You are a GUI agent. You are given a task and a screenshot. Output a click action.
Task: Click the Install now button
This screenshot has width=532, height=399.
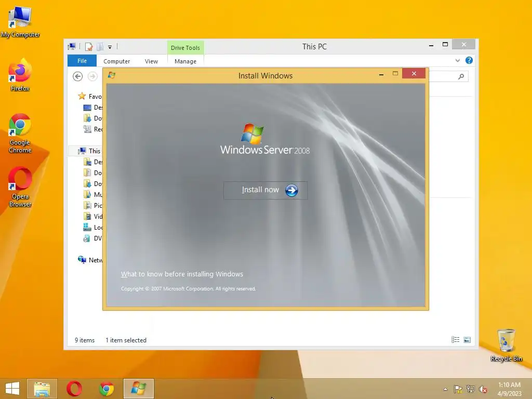pyautogui.click(x=265, y=190)
